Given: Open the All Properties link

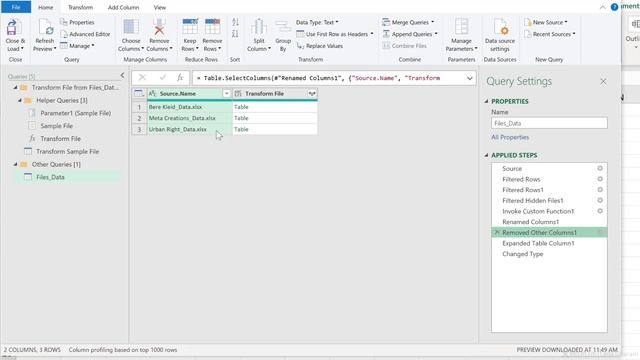Looking at the screenshot, I should [x=510, y=137].
